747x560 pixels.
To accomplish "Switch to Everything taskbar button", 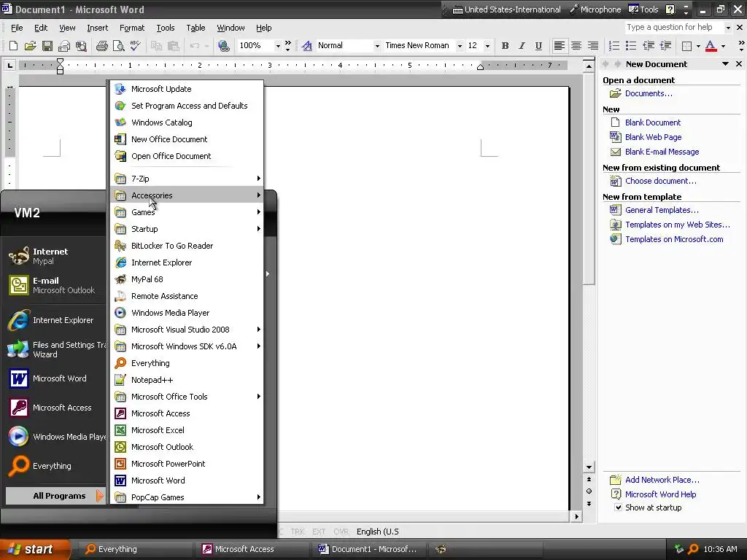I will pyautogui.click(x=135, y=549).
